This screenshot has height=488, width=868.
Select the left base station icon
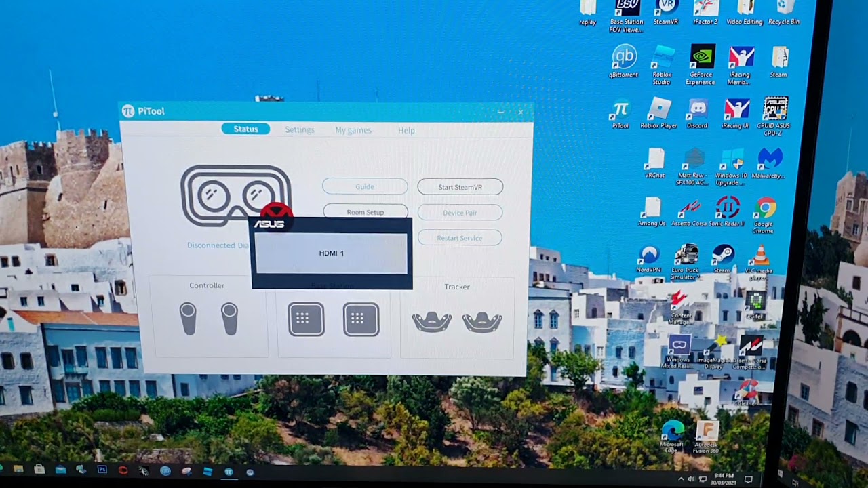(306, 319)
